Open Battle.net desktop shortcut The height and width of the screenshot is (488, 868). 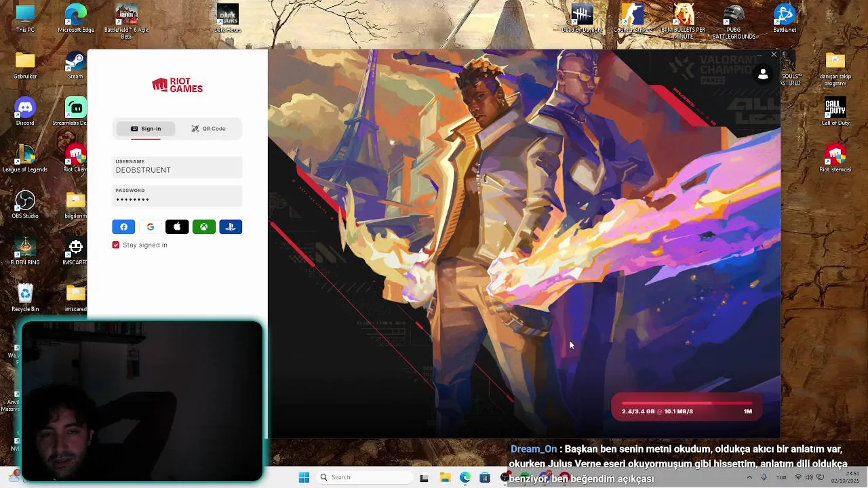click(x=785, y=18)
